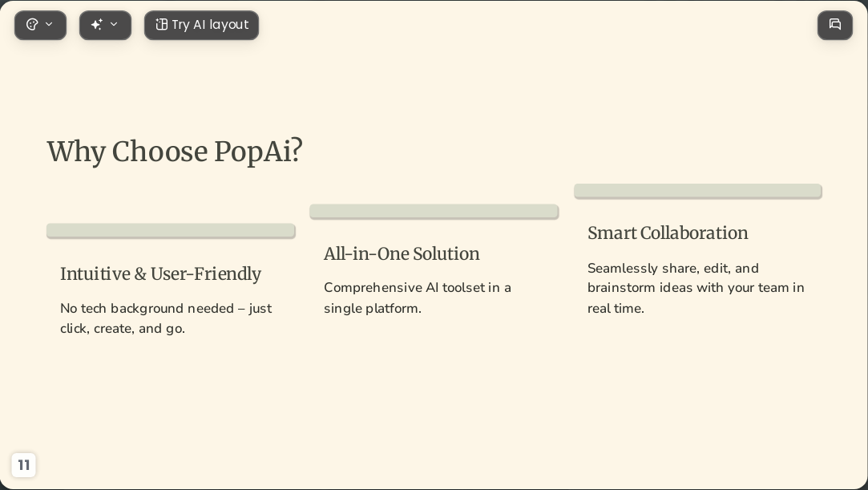Select the 'Intuitive & User-Friendly' heading
This screenshot has height=490, width=868.
click(x=160, y=273)
